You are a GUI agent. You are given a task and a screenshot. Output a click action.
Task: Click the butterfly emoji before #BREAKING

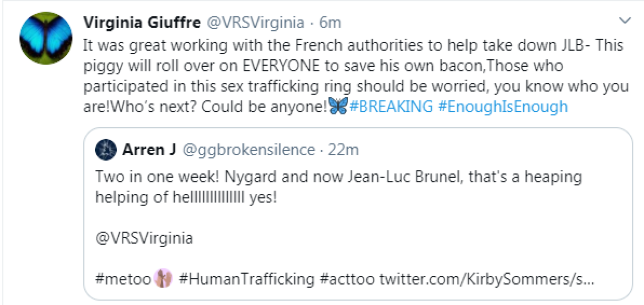point(338,107)
